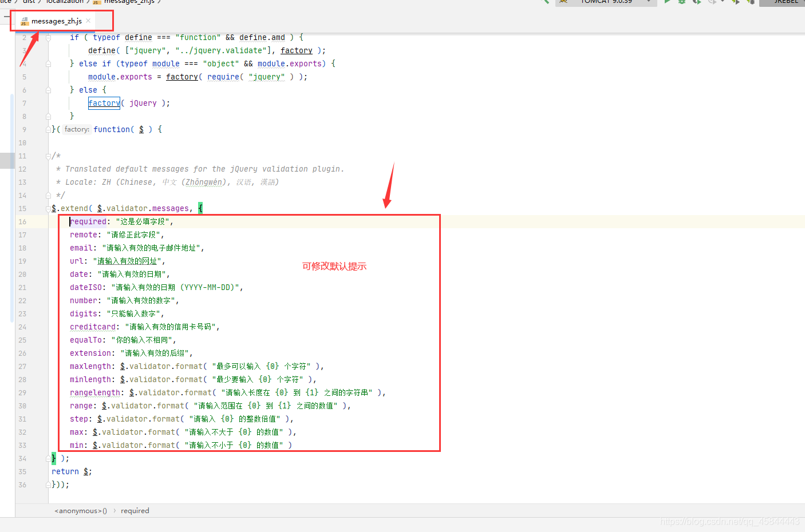Click the green Run button

667,2
